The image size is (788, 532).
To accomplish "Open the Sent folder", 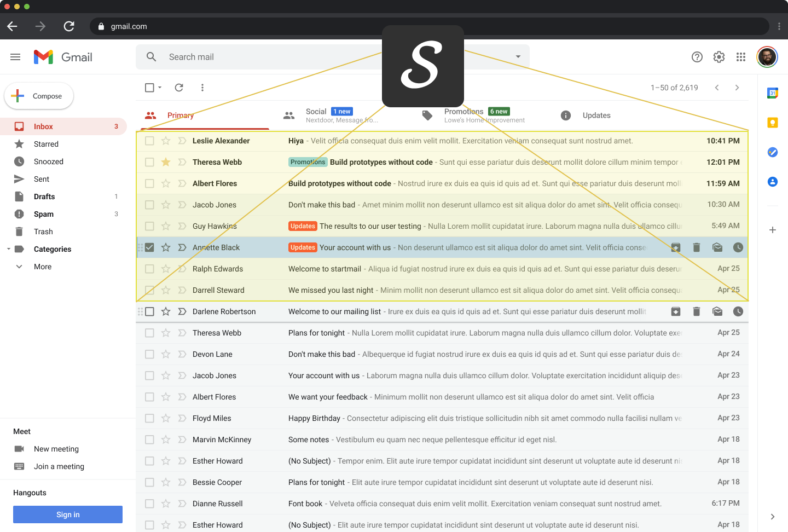I will coord(63,179).
